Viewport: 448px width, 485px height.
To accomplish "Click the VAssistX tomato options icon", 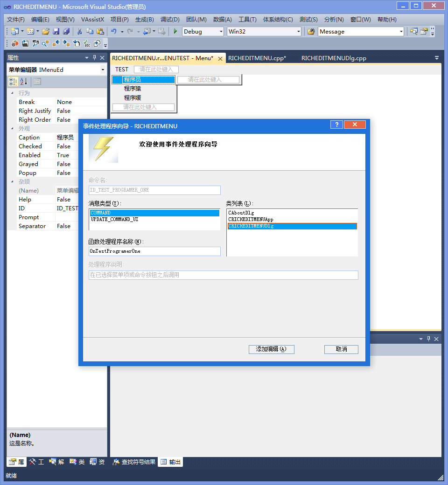I will [15, 44].
